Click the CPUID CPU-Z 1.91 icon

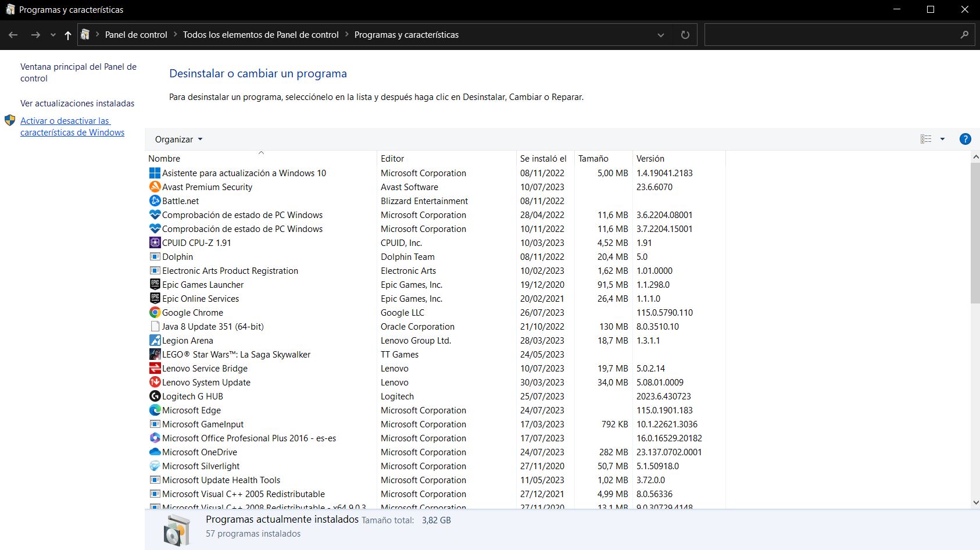tap(155, 242)
